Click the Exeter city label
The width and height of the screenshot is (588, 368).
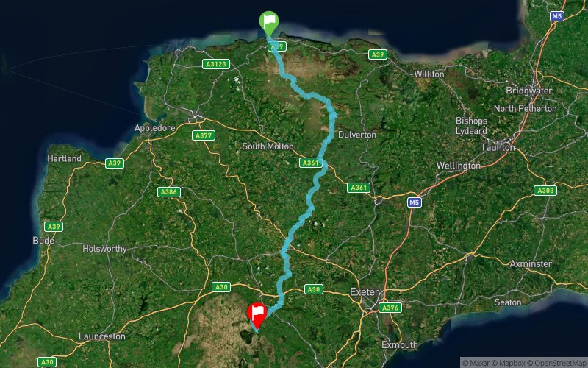365,291
